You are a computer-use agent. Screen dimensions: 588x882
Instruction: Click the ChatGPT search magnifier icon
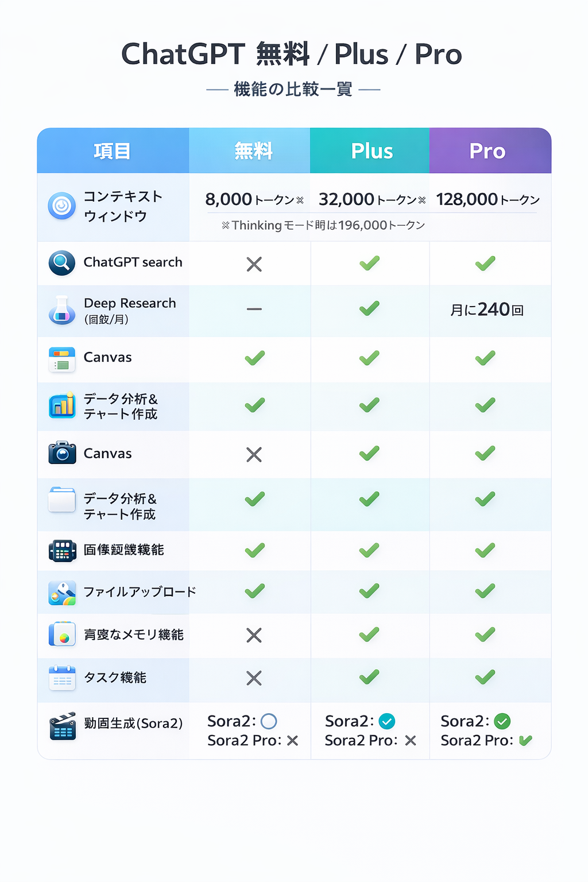coord(61,263)
